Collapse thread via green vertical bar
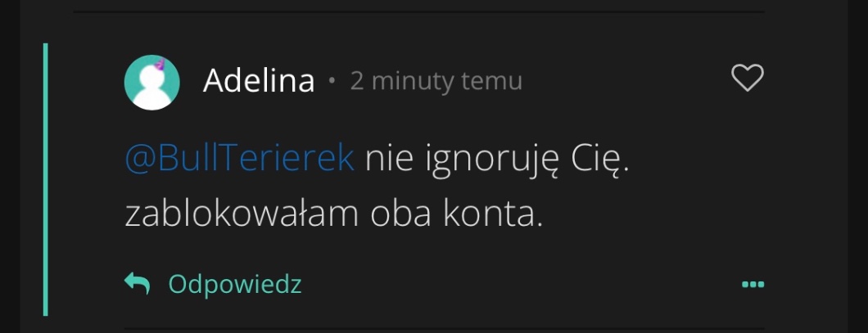The height and width of the screenshot is (333, 868). pos(45,180)
